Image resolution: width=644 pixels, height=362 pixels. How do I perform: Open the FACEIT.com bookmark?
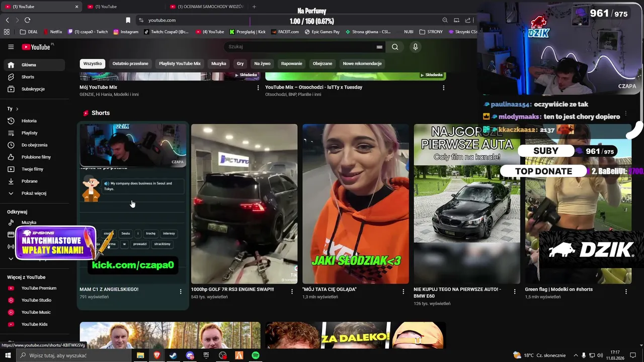285,32
